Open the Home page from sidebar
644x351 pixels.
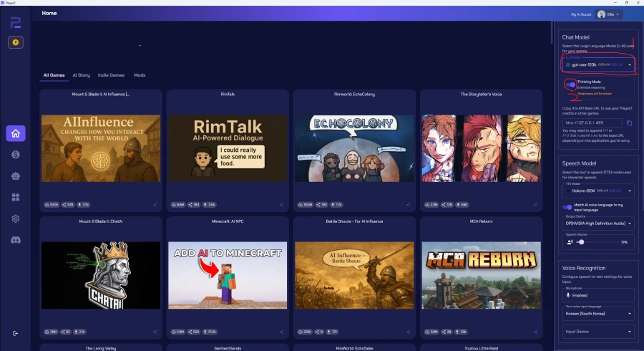click(16, 133)
